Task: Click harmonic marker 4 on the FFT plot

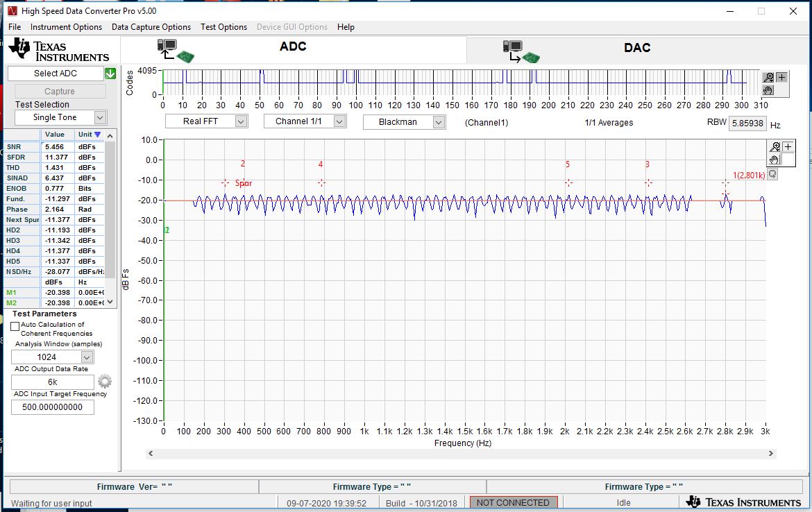Action: (x=321, y=164)
